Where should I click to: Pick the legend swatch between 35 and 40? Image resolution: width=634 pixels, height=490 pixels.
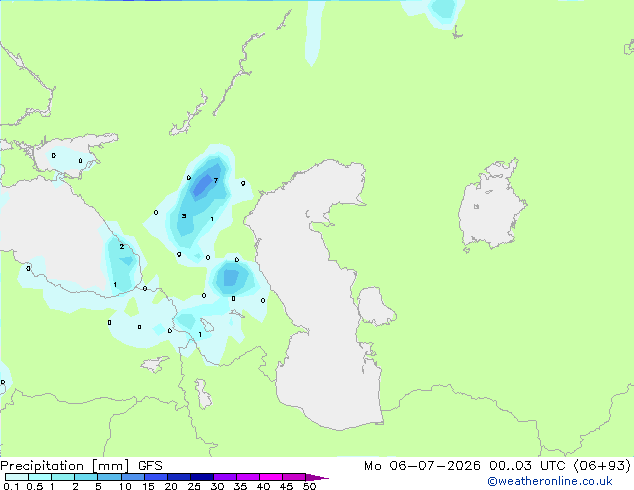[248, 477]
